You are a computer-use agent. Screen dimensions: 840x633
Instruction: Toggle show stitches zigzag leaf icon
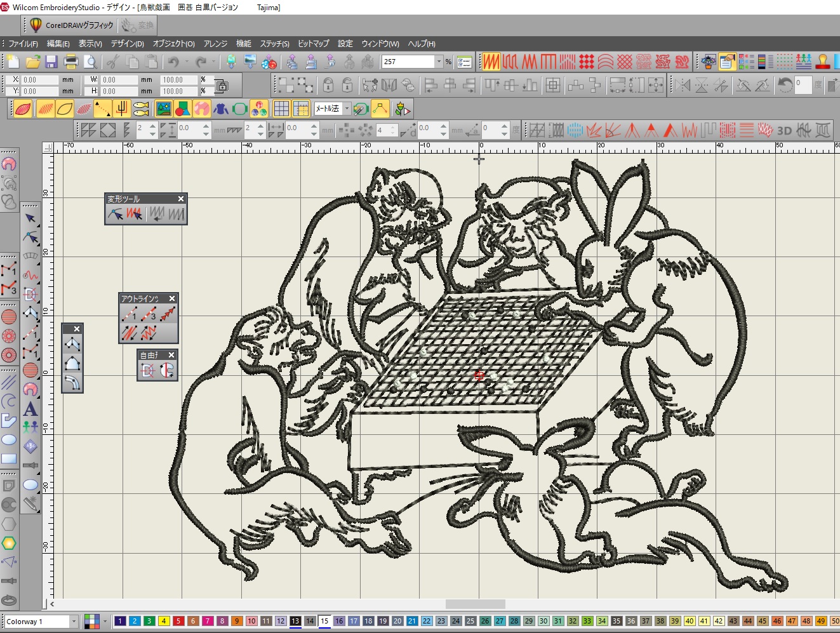[x=45, y=109]
